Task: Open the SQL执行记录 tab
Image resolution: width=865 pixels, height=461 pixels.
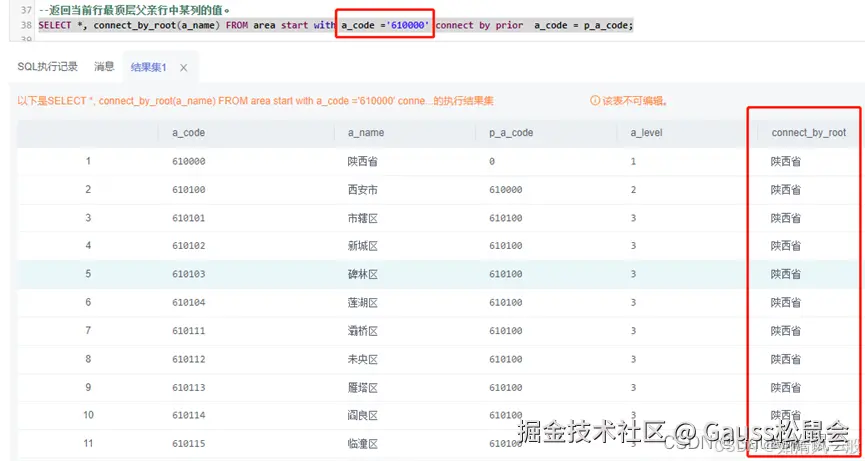Action: pyautogui.click(x=47, y=67)
